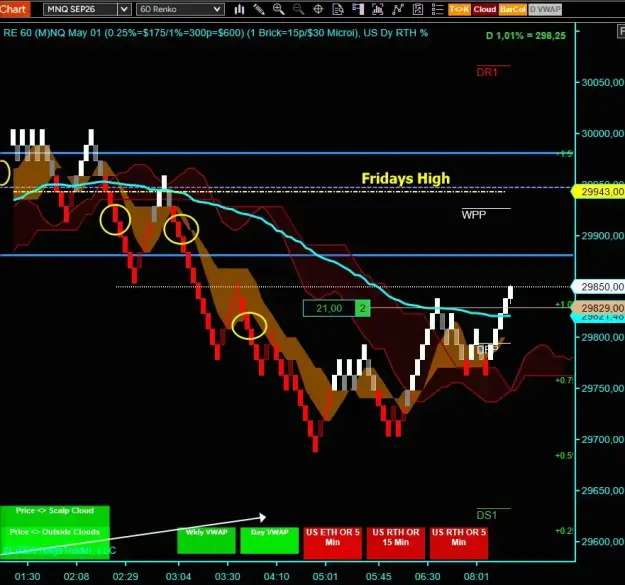Open the properties list icon
625x585 pixels.
pos(437,9)
